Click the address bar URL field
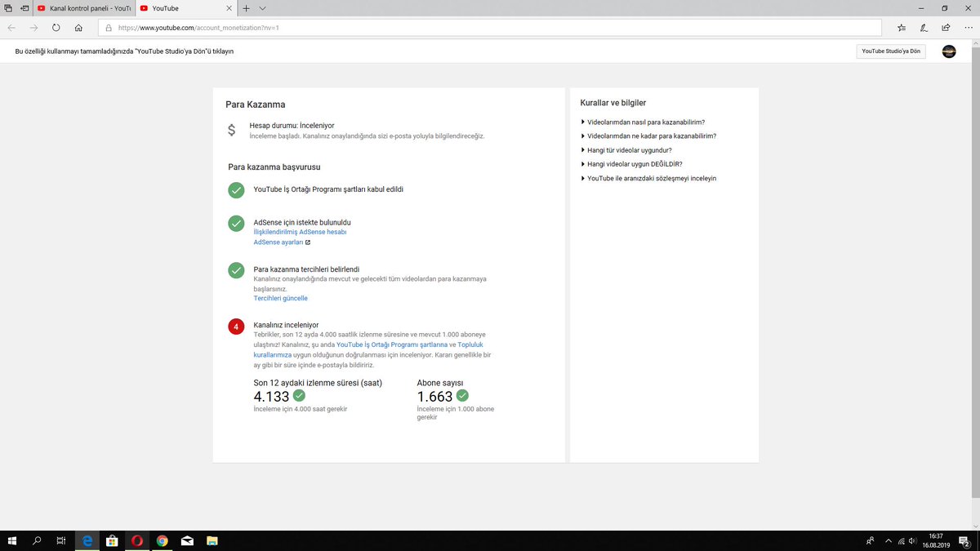Image resolution: width=980 pixels, height=551 pixels. point(490,27)
